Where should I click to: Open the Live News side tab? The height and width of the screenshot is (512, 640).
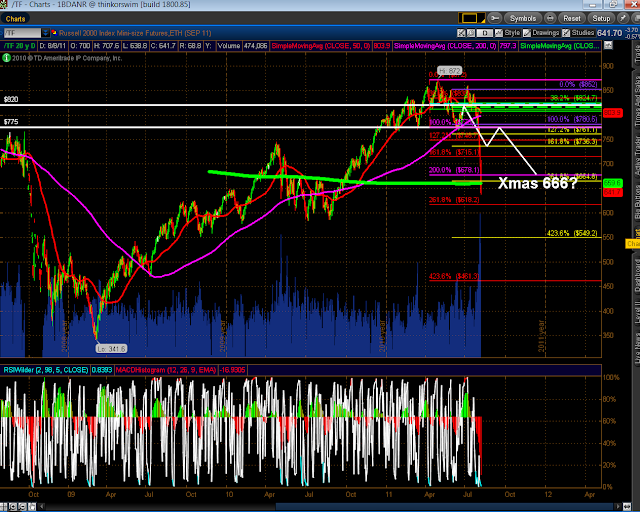pyautogui.click(x=636, y=348)
